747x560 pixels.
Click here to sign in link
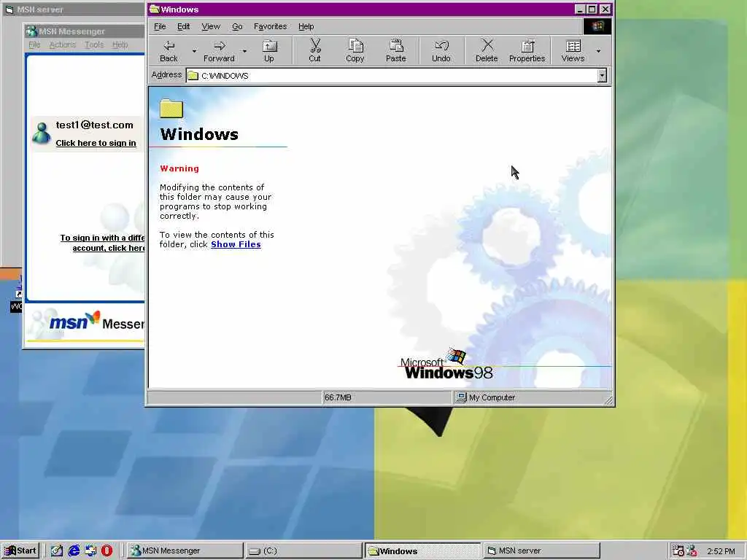tap(96, 143)
